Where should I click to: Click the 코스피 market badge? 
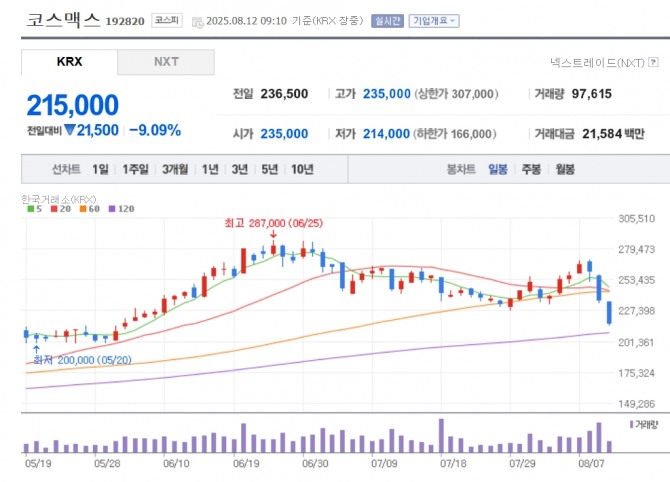(166, 20)
